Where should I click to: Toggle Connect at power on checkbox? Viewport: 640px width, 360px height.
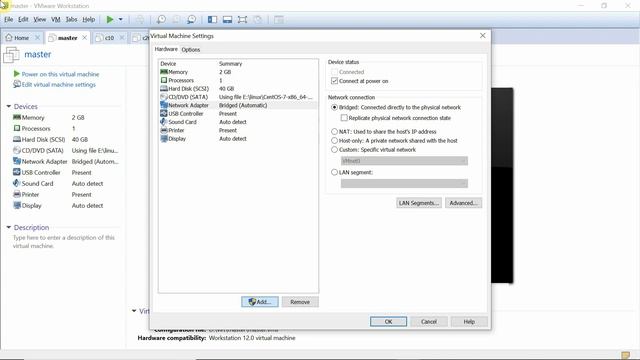point(334,81)
